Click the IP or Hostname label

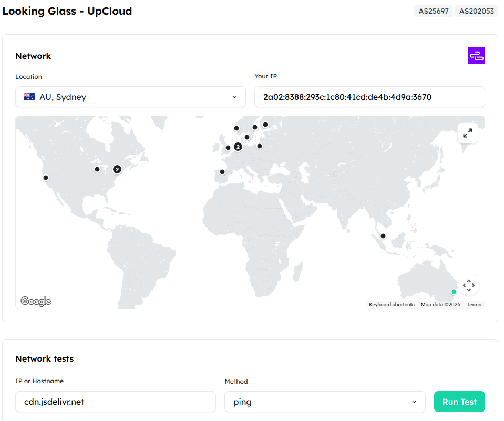(39, 381)
